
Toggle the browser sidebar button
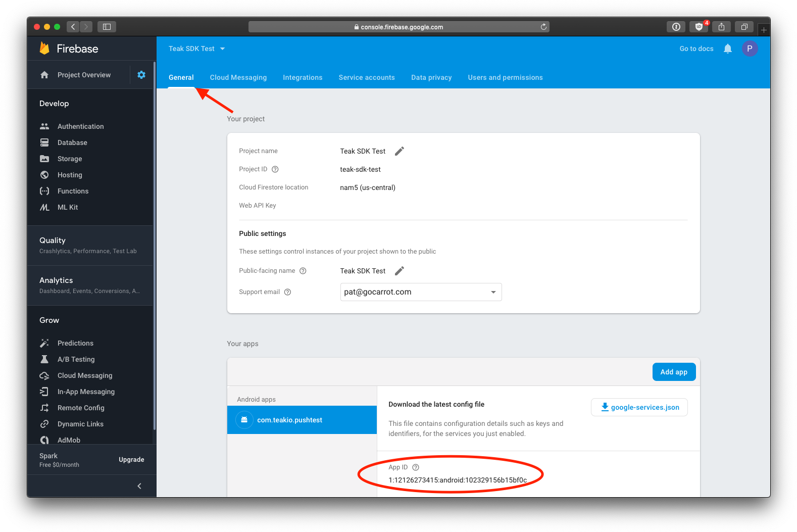click(x=107, y=27)
